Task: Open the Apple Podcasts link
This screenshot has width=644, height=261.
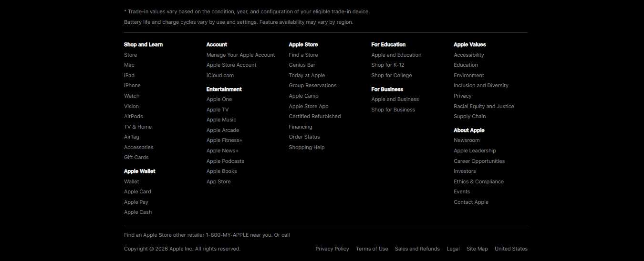Action: pyautogui.click(x=225, y=161)
